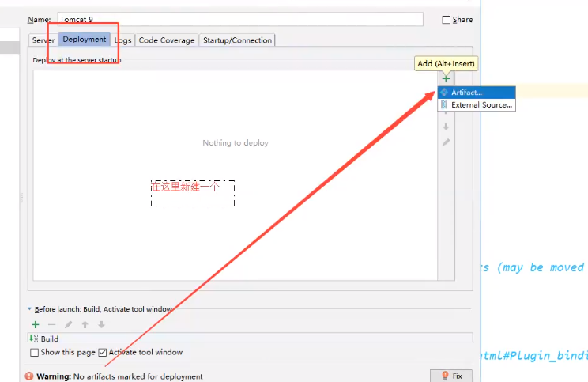Click the Build task icon
The image size is (588, 382).
coord(34,338)
